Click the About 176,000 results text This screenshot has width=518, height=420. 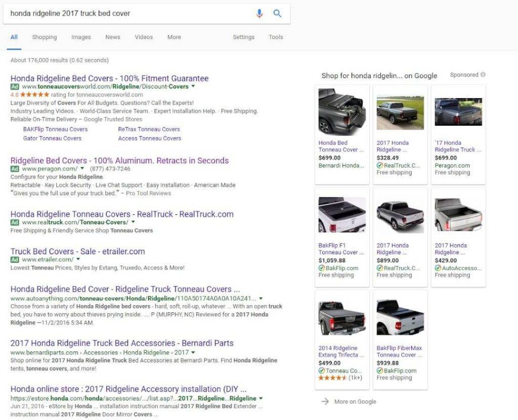60,60
